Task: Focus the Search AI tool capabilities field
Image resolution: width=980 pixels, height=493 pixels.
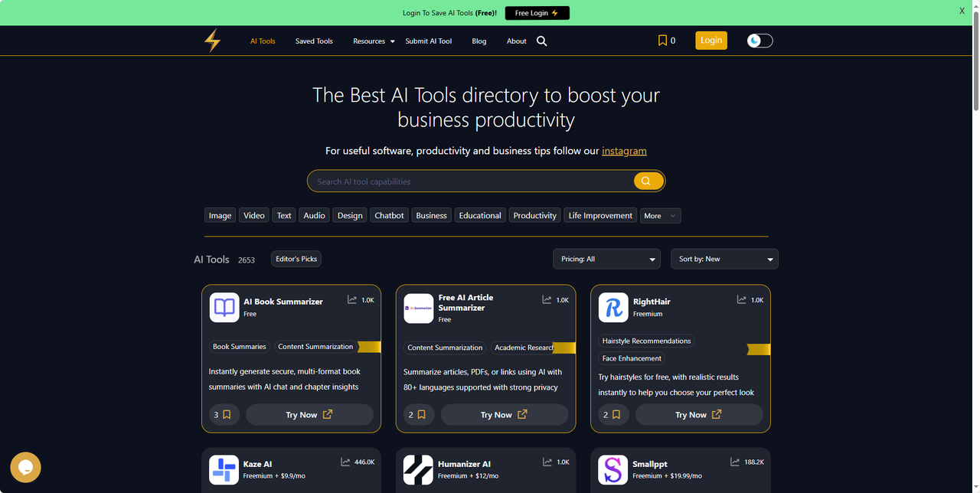Action: (471, 181)
